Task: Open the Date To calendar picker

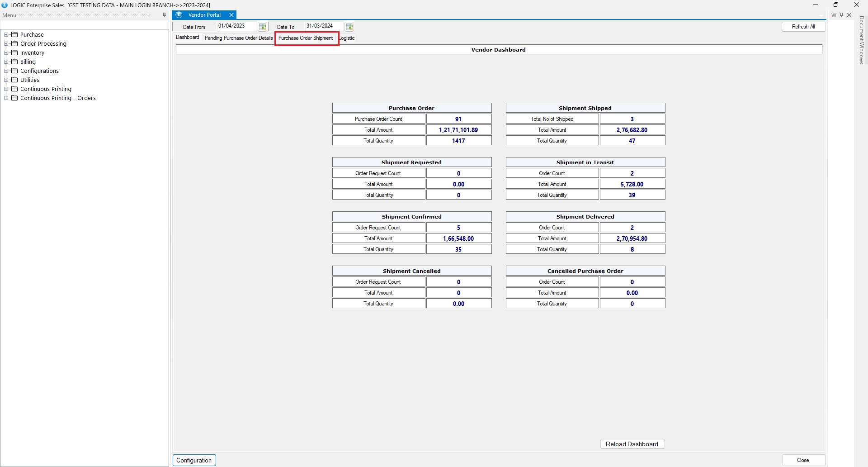Action: [x=349, y=27]
